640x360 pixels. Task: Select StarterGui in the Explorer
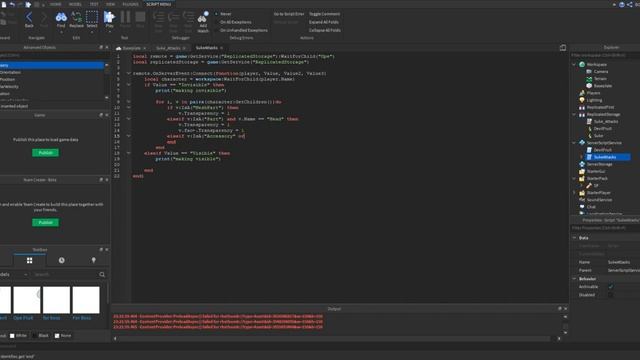pos(596,171)
